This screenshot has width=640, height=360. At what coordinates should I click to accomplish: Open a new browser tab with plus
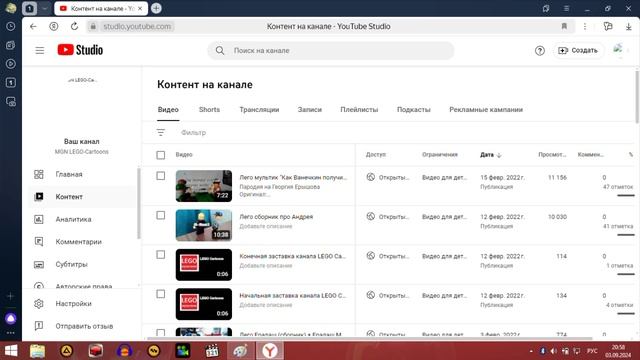(x=156, y=8)
